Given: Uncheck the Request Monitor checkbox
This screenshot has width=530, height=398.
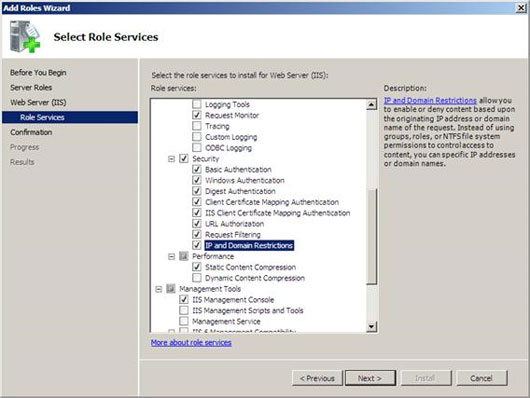Looking at the screenshot, I should point(196,115).
